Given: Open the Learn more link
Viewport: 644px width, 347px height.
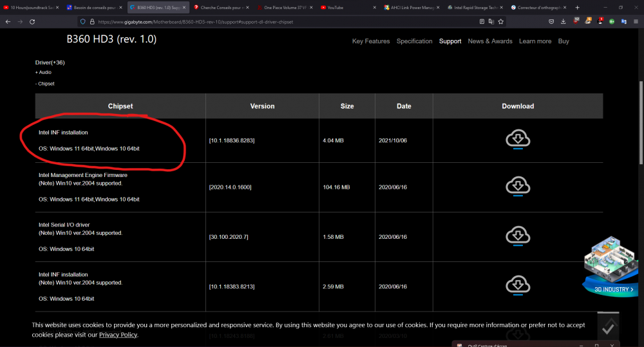Looking at the screenshot, I should pyautogui.click(x=535, y=41).
